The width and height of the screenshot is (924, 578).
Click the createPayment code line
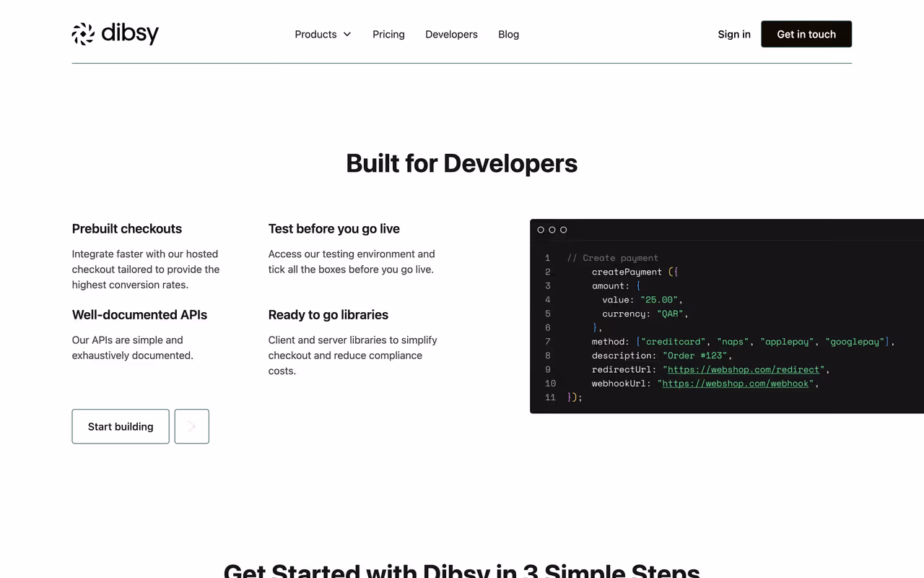coord(635,272)
